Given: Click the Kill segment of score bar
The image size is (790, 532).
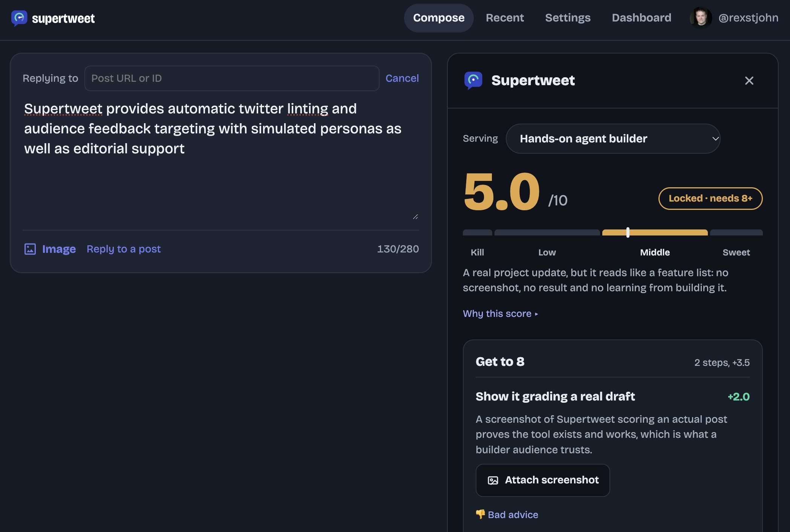Looking at the screenshot, I should (477, 232).
